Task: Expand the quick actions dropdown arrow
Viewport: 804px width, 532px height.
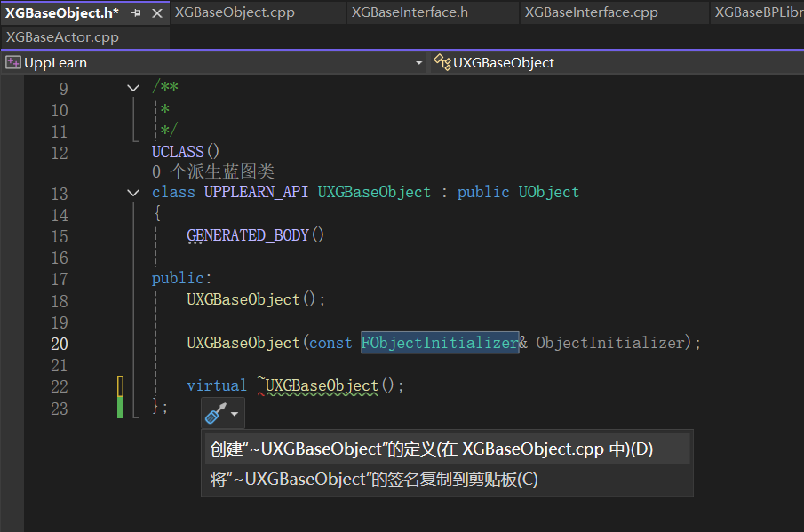Action: (235, 414)
